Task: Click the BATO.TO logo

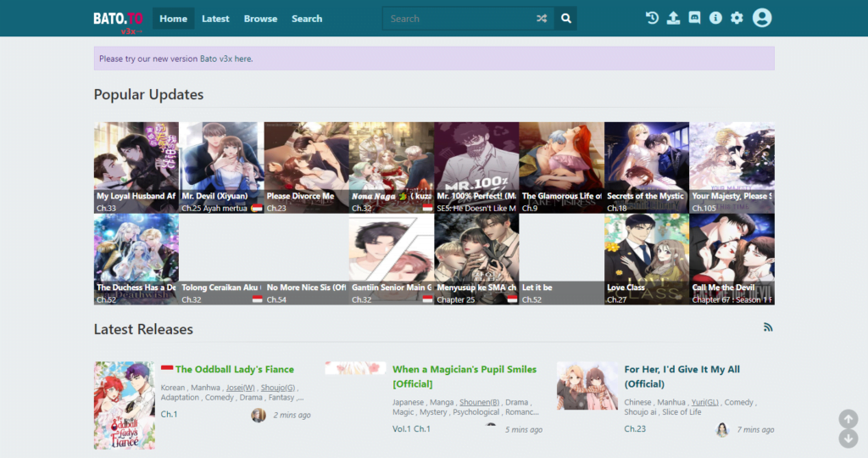Action: tap(118, 19)
